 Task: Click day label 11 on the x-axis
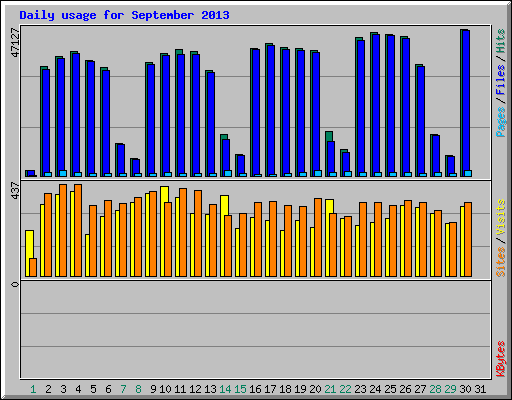(x=180, y=389)
